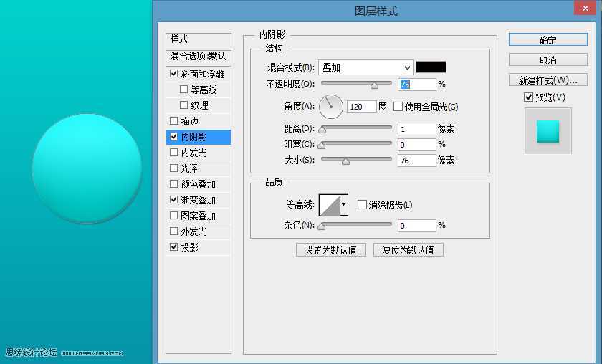This screenshot has width=602, height=364.
Task: Click the angle dial control
Action: click(330, 107)
